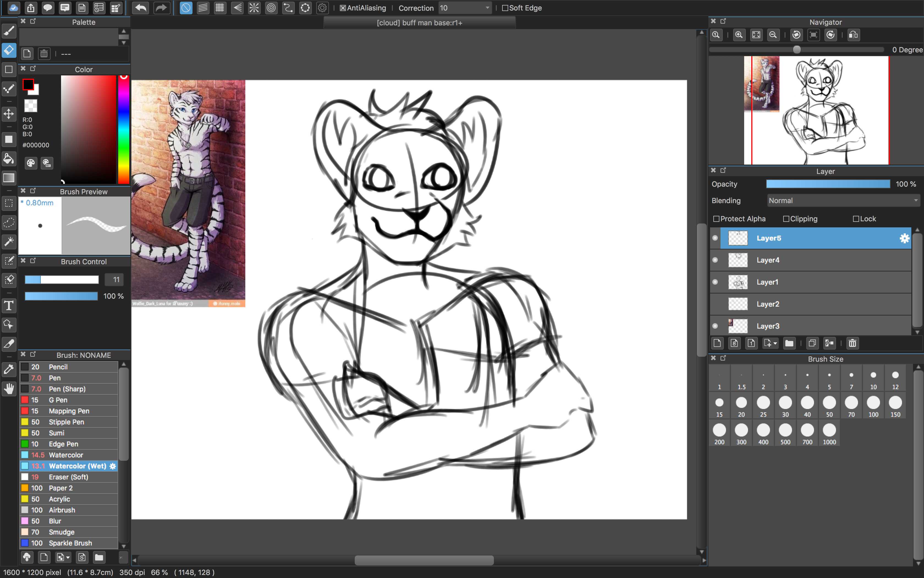Click the hue rainbow strip
924x578 pixels.
coord(123,129)
